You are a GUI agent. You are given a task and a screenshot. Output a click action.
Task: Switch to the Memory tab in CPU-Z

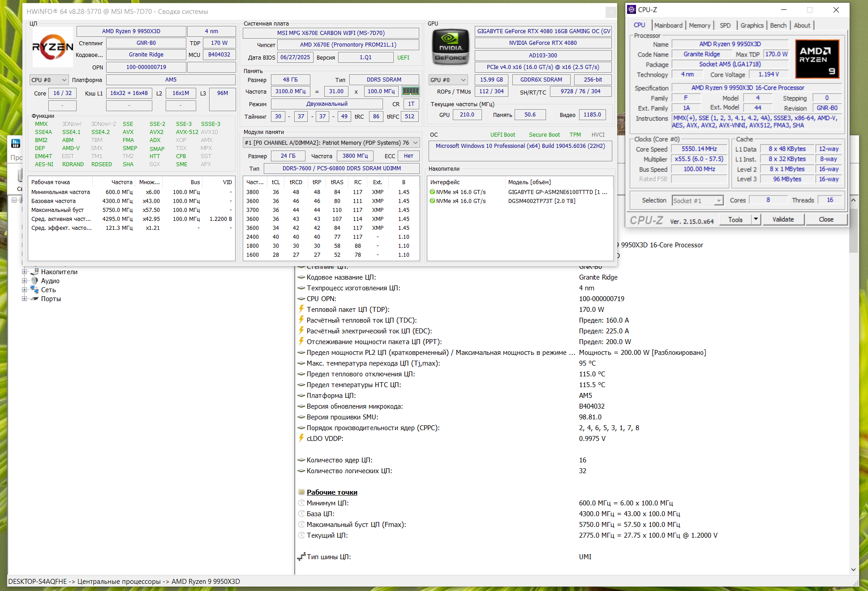(x=699, y=26)
